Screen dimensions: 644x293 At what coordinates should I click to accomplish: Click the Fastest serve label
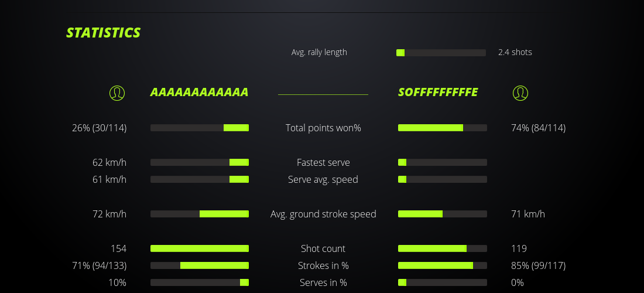(323, 162)
